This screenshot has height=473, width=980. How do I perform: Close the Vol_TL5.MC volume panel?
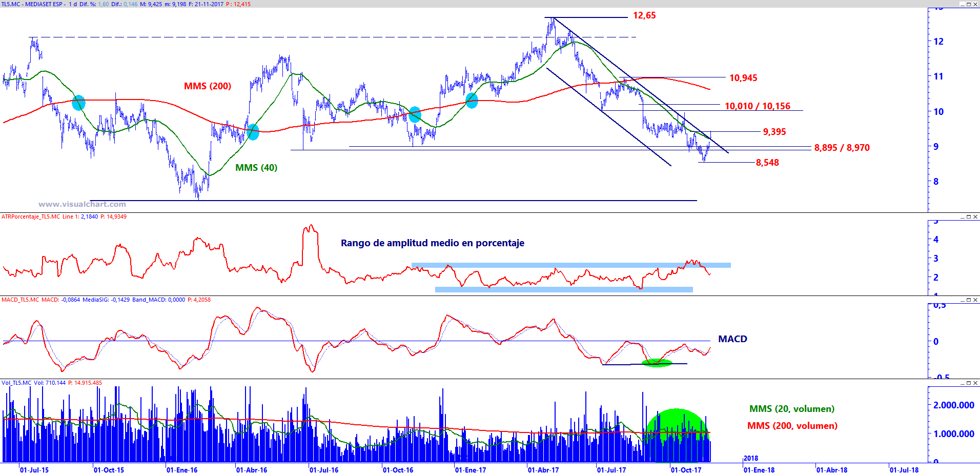point(975,383)
